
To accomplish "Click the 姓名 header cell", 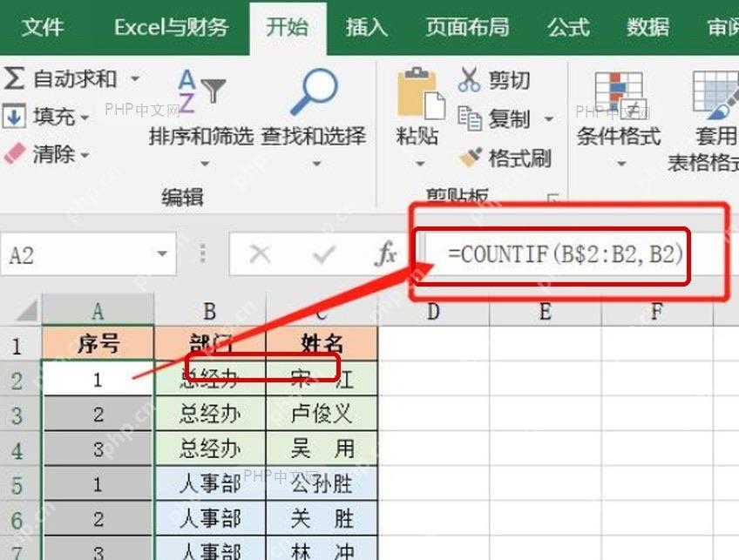I will point(322,344).
